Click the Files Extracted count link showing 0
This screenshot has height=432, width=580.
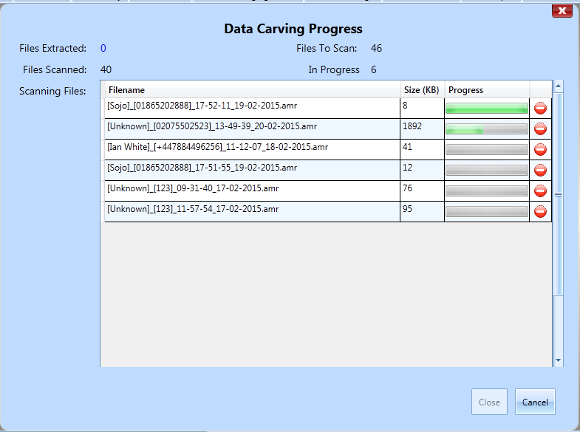click(x=103, y=48)
